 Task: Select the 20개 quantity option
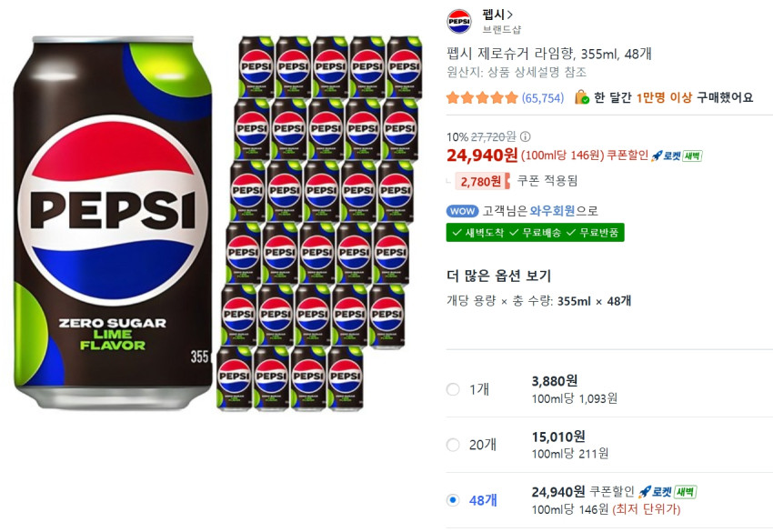pos(453,446)
